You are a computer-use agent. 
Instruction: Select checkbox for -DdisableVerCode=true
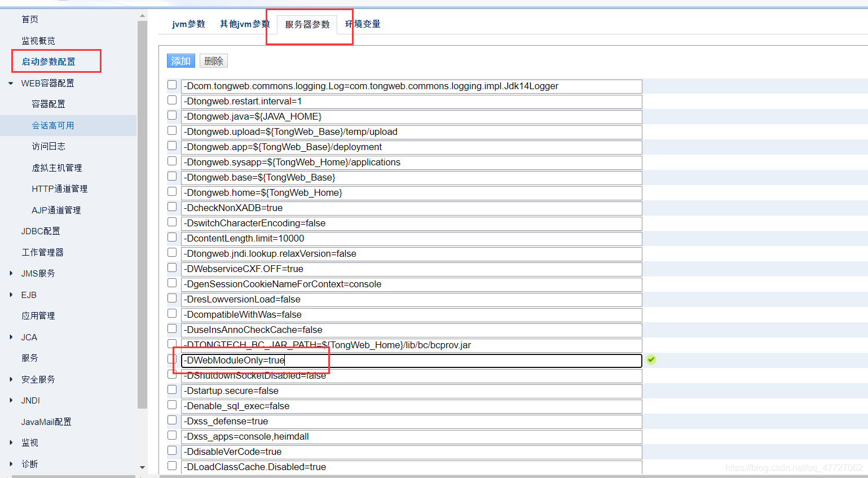[x=172, y=450]
